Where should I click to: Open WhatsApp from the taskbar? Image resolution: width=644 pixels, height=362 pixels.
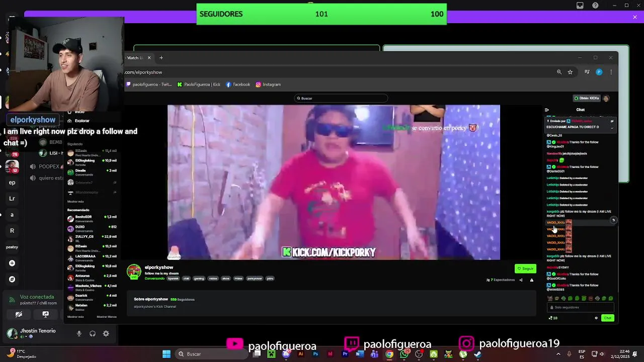[404, 354]
